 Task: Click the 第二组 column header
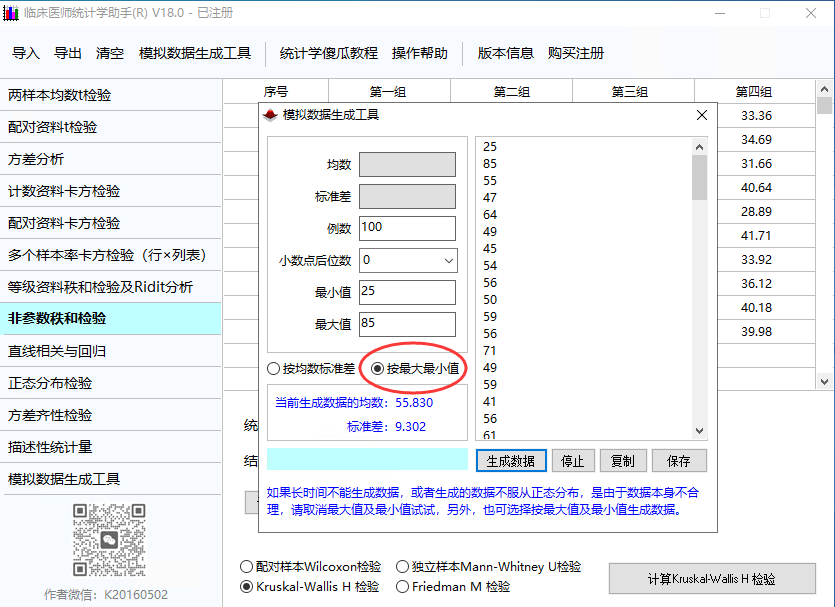pos(511,92)
